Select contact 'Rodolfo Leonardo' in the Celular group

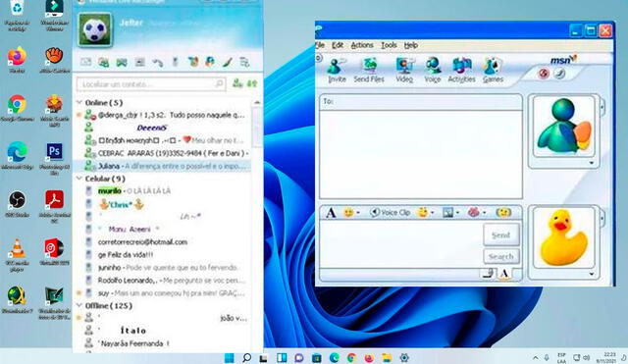pos(167,280)
